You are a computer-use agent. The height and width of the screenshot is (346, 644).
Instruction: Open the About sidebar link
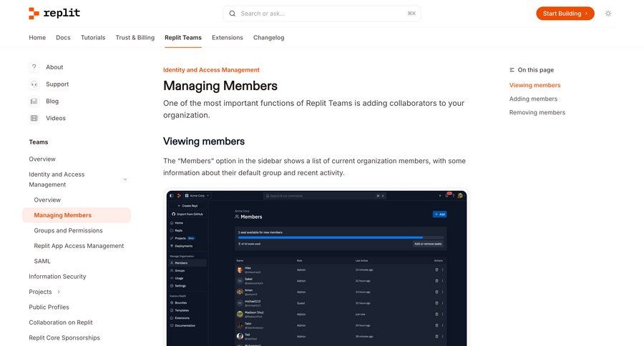(54, 67)
